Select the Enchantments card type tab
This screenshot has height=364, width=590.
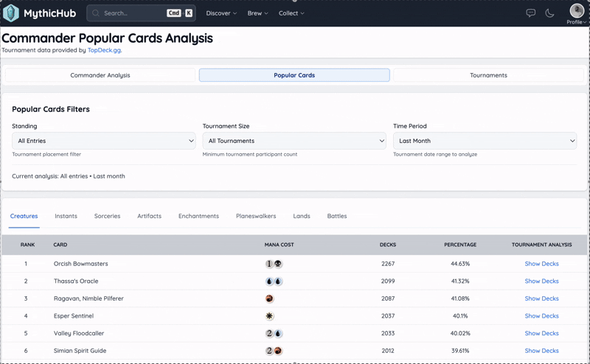[198, 216]
